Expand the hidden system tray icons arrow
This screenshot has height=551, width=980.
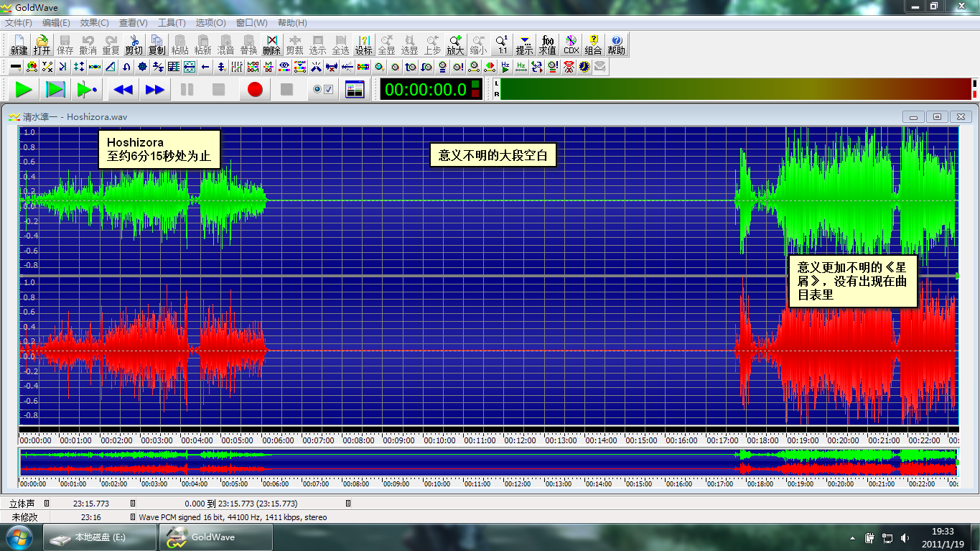(852, 538)
